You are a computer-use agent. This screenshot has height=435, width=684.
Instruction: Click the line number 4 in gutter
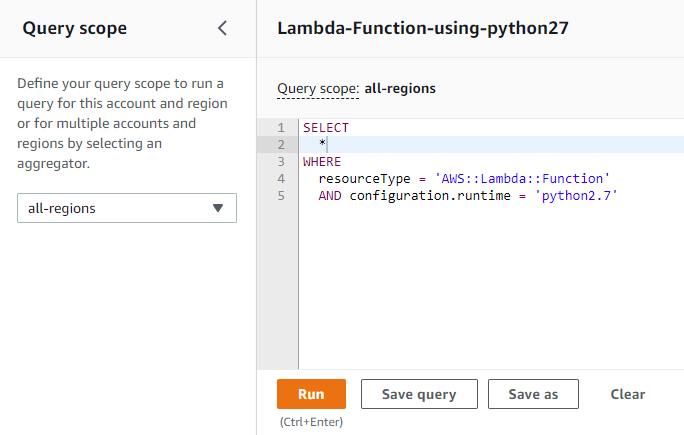click(x=281, y=178)
